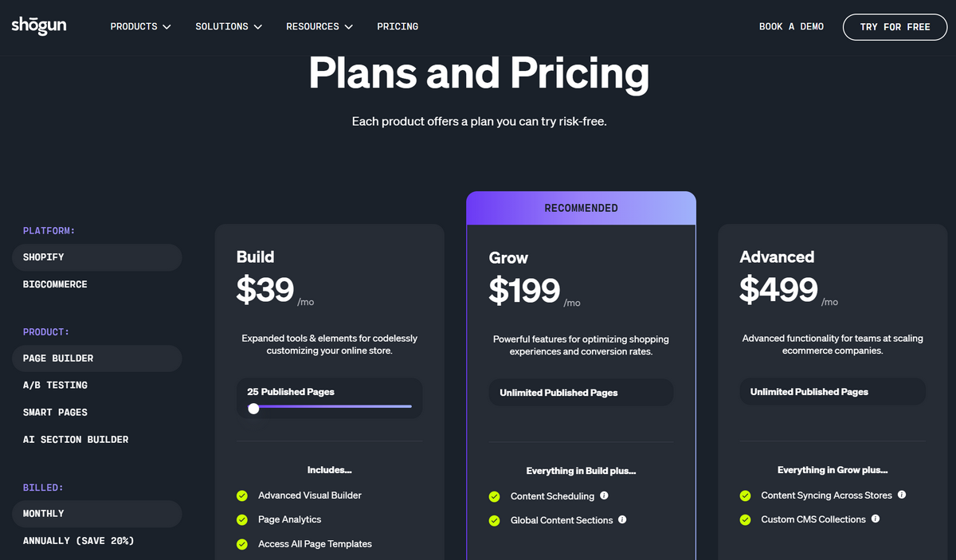Adjust the published pages slider on Build plan
956x560 pixels.
click(x=253, y=409)
